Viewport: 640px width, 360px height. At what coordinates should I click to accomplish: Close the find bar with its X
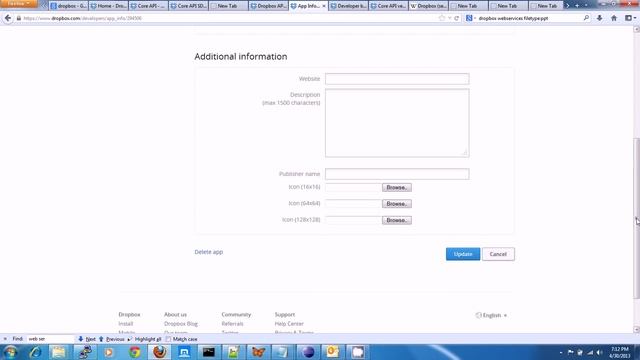(5, 339)
